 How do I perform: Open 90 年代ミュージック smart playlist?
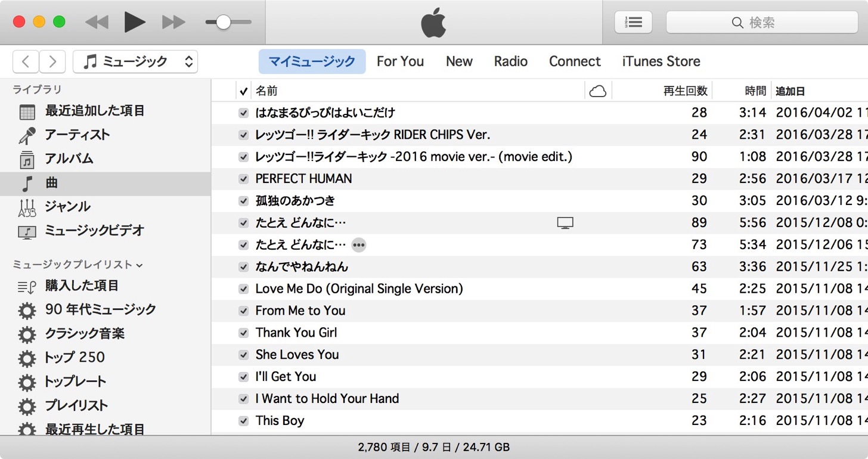[106, 310]
